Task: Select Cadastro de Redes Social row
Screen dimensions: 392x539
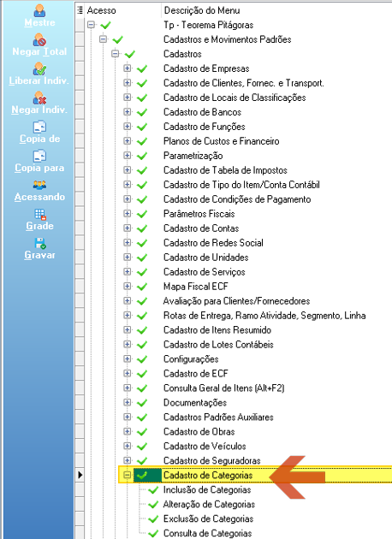Action: tap(213, 243)
